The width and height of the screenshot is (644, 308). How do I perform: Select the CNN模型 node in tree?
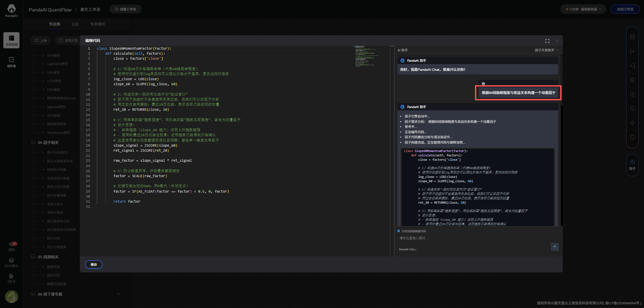coord(54,90)
